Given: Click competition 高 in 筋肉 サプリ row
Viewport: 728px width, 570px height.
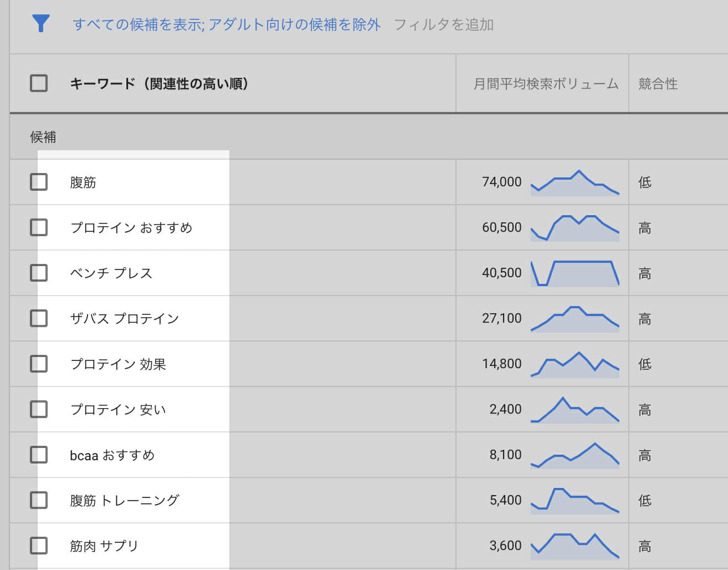Looking at the screenshot, I should tap(645, 546).
